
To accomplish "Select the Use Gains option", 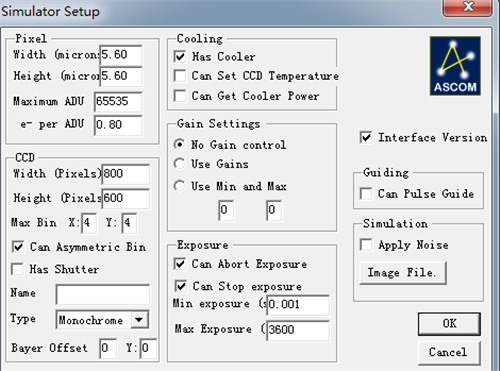I will point(179,164).
